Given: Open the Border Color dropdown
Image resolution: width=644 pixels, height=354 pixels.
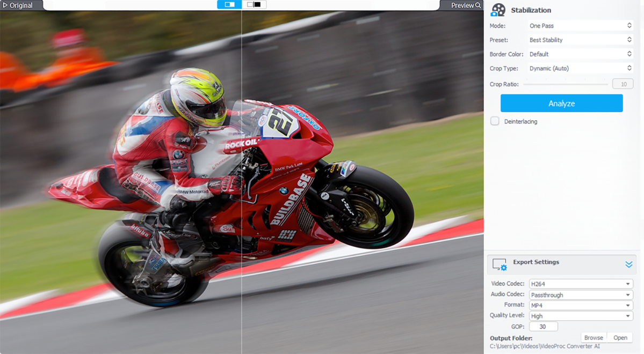Looking at the screenshot, I should [x=580, y=54].
